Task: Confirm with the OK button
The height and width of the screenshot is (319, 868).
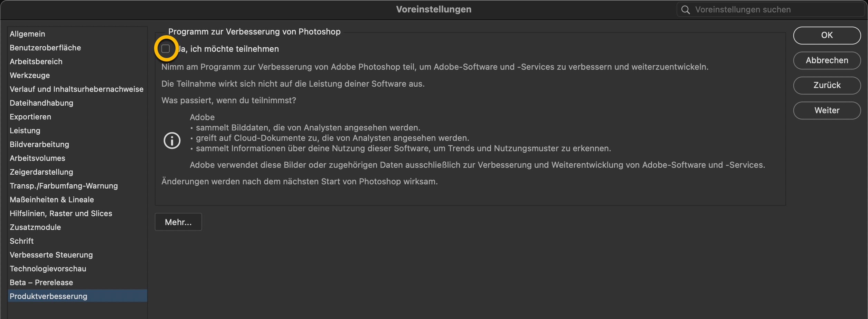Action: [827, 35]
